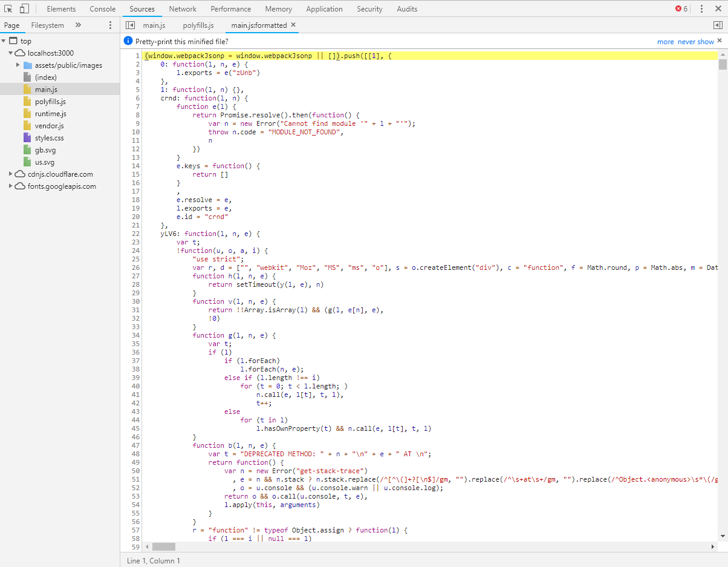Toggle the left navigator pane icon
Screen dimensions: 728x567
(130, 25)
